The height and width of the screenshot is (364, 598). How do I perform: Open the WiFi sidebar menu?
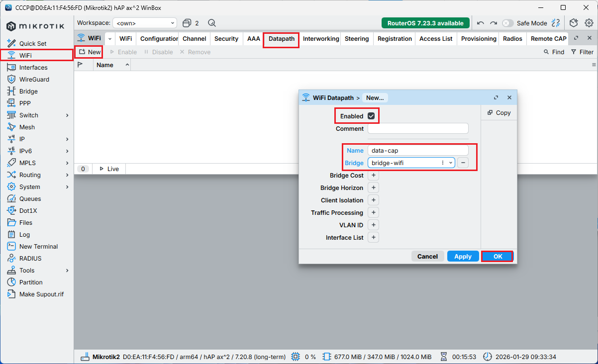[x=25, y=56]
